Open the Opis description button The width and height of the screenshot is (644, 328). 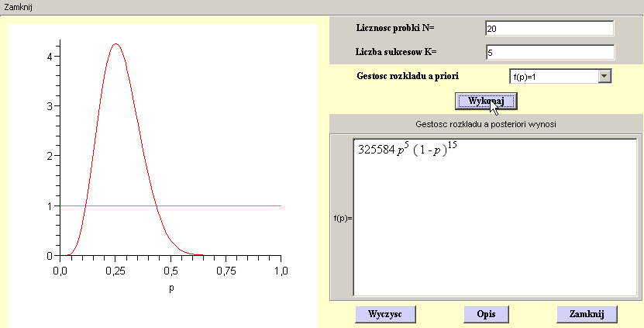486,314
